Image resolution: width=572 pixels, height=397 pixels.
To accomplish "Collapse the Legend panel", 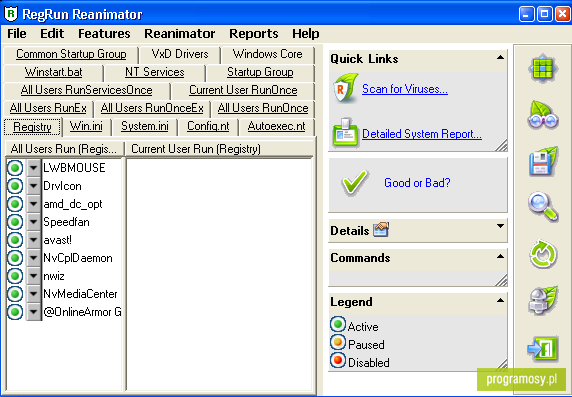I will coord(500,301).
